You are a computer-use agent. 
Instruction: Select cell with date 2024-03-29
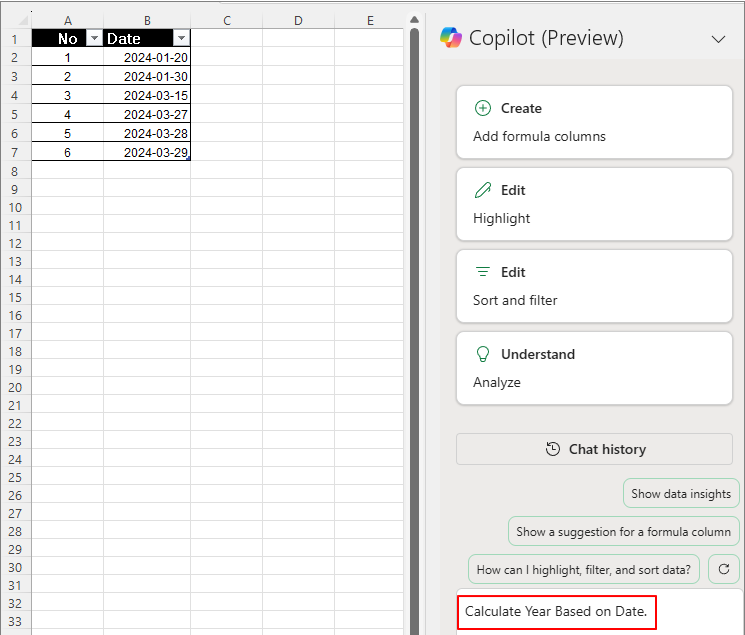[x=147, y=152]
